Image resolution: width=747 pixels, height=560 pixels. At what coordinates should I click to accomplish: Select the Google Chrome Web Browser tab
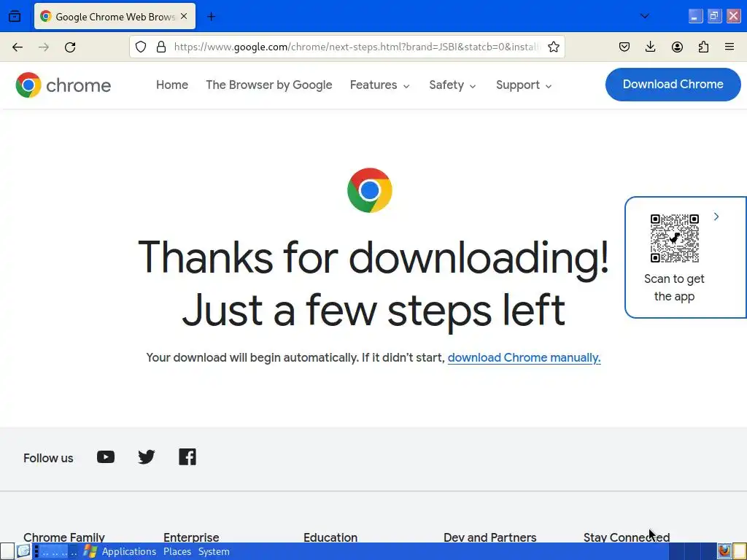[115, 16]
